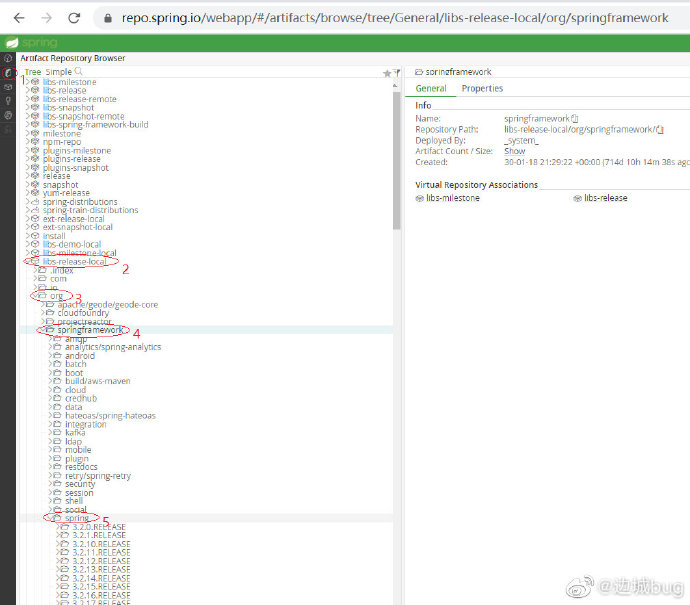The image size is (690, 605).
Task: Select libs-spring-framework-build repository
Action: [95, 125]
